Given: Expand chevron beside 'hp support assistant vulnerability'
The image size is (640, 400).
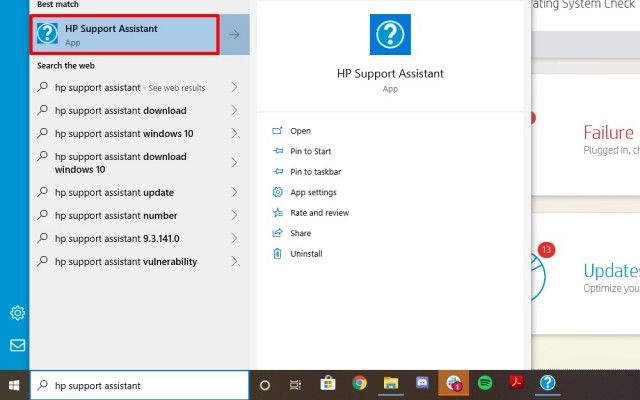Looking at the screenshot, I should tap(235, 261).
